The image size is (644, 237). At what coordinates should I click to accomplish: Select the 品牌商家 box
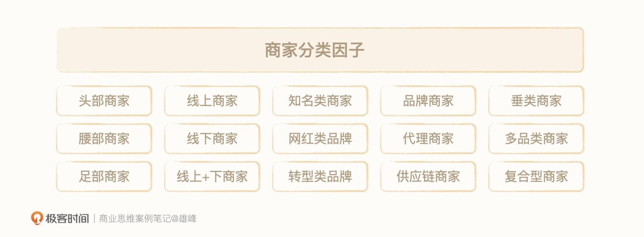428,101
